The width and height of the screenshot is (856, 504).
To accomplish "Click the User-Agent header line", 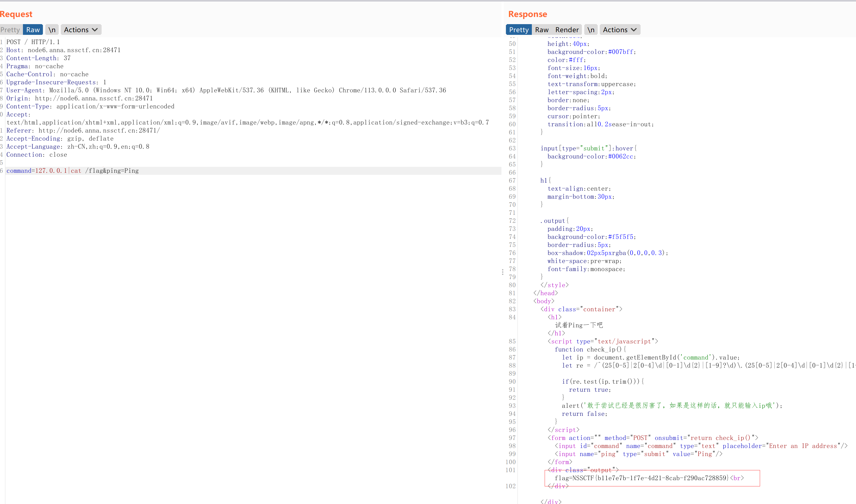I will click(226, 90).
